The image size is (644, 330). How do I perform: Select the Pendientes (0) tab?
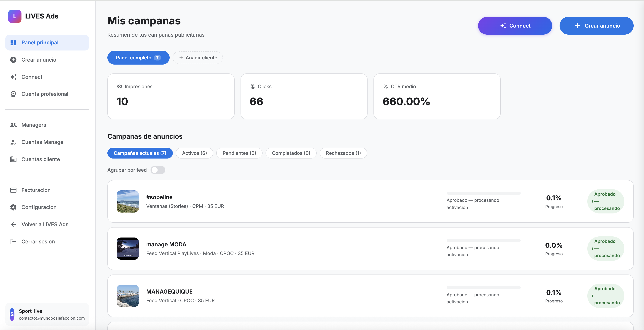click(239, 153)
